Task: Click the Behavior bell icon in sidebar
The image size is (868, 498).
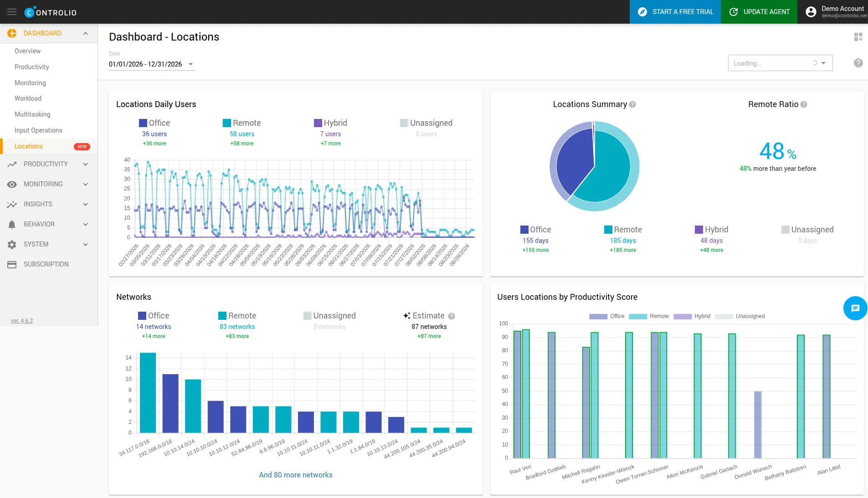Action: 12,224
